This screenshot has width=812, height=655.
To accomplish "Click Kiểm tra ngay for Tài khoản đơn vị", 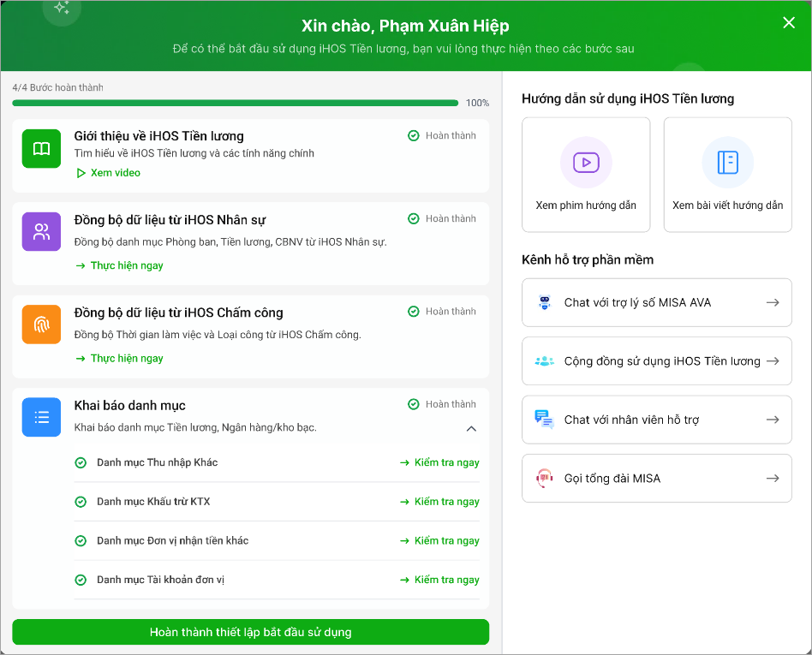I will click(439, 580).
